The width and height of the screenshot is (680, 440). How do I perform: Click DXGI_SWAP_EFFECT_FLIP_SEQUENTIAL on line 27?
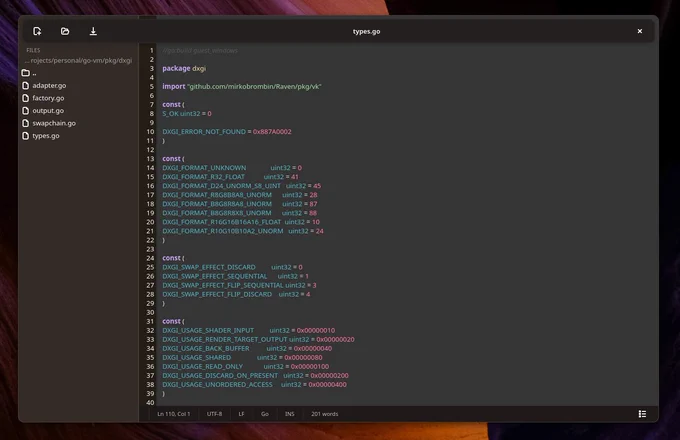(x=223, y=285)
